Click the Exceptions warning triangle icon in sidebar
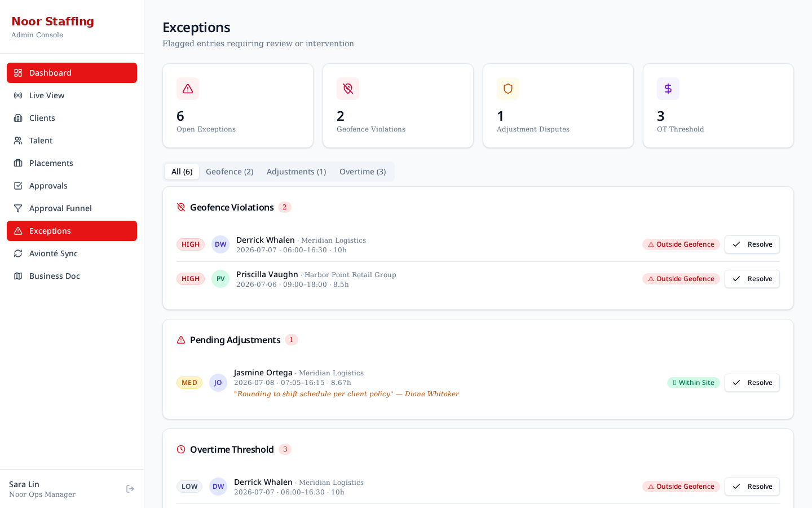Screen dimensions: 812x508 tap(18, 231)
